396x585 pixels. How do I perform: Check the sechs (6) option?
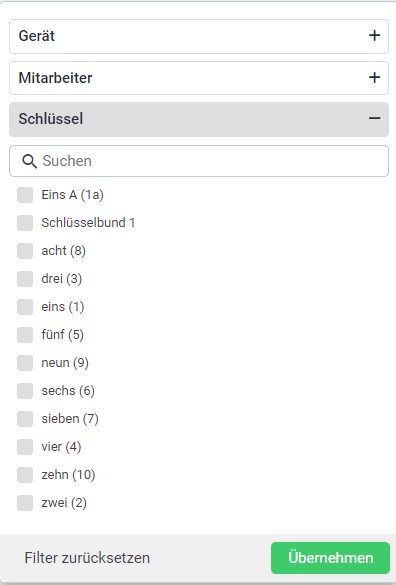(x=25, y=391)
